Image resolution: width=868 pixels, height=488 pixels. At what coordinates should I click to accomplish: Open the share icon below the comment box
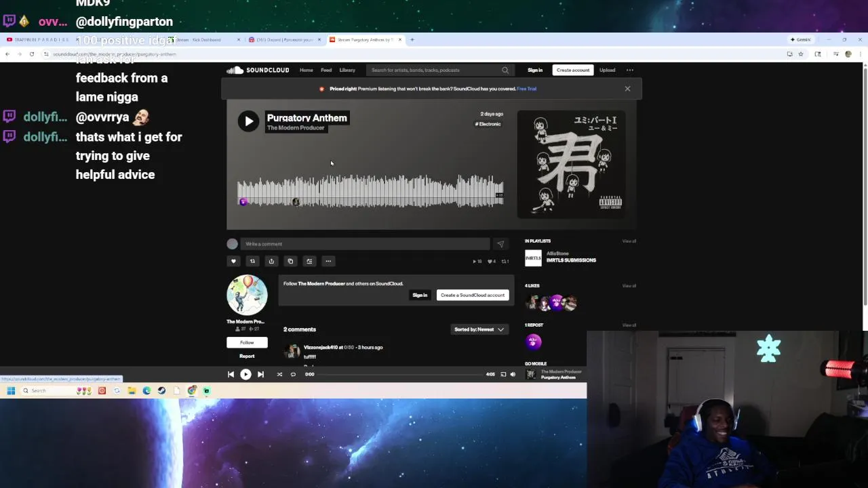pyautogui.click(x=271, y=261)
